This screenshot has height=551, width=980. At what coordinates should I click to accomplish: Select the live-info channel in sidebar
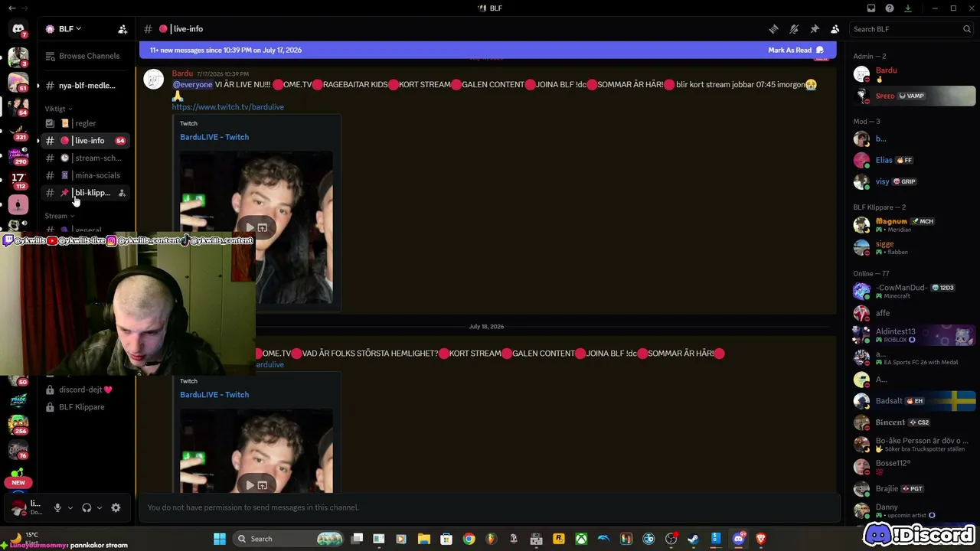click(85, 141)
